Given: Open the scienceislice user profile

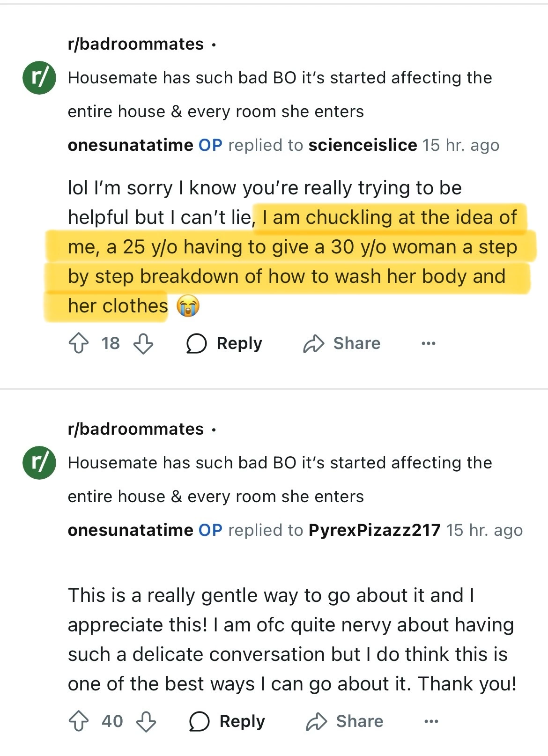Looking at the screenshot, I should click(x=363, y=145).
